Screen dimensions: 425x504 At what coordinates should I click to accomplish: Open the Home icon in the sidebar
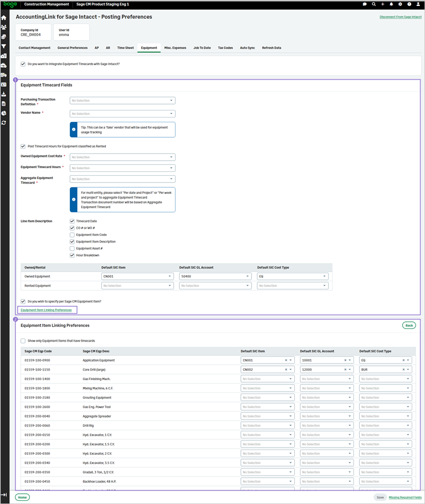click(4, 18)
